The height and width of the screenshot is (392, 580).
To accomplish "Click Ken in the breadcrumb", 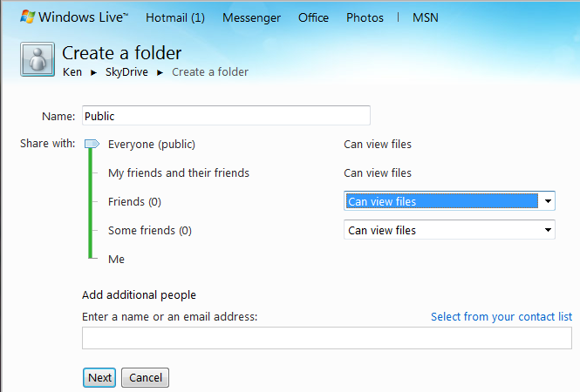I will tap(72, 71).
